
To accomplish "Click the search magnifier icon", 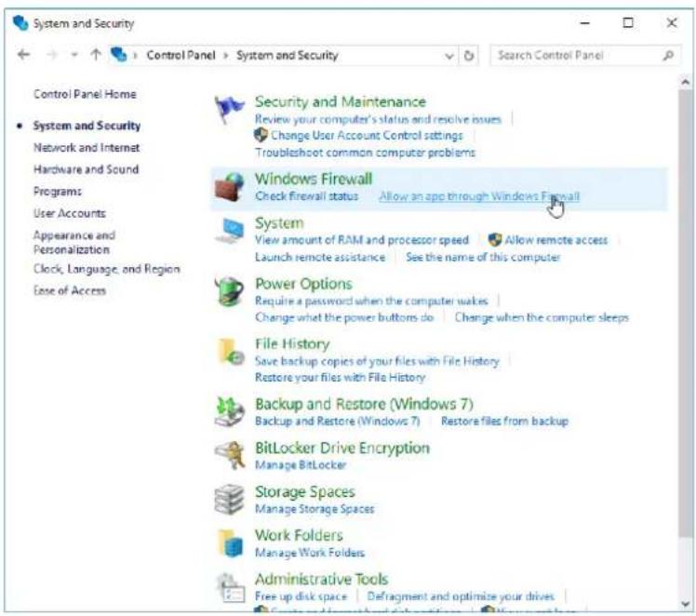I will point(668,56).
